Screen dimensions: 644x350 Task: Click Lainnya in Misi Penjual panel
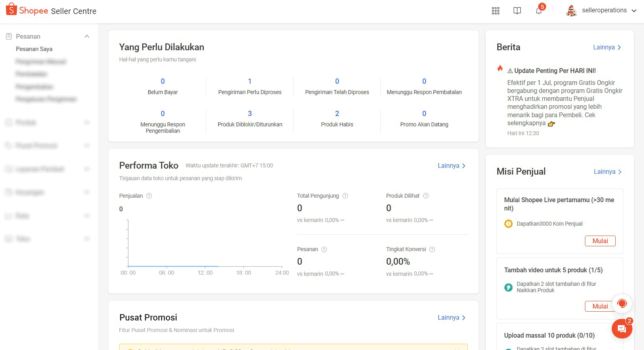(608, 171)
